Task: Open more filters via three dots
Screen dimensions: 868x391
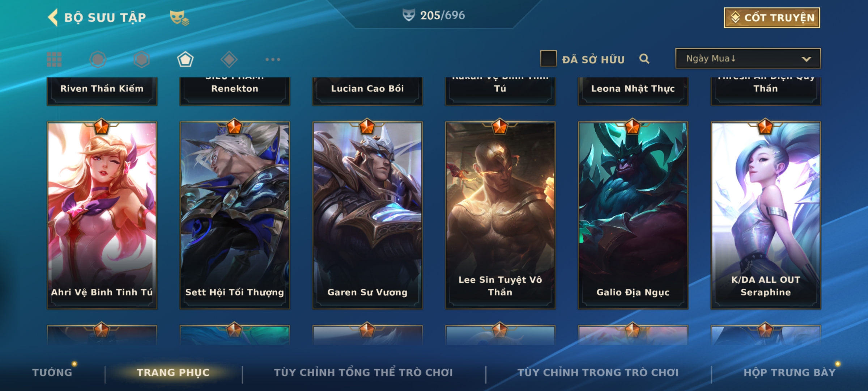Action: (273, 59)
